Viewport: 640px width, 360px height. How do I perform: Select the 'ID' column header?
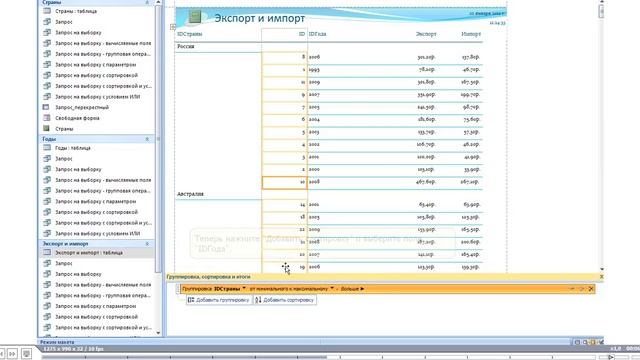click(x=302, y=34)
